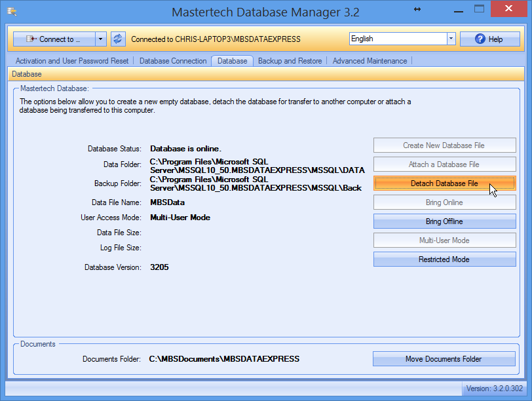Click the Version: 3.2.0.302 status text

click(x=495, y=389)
